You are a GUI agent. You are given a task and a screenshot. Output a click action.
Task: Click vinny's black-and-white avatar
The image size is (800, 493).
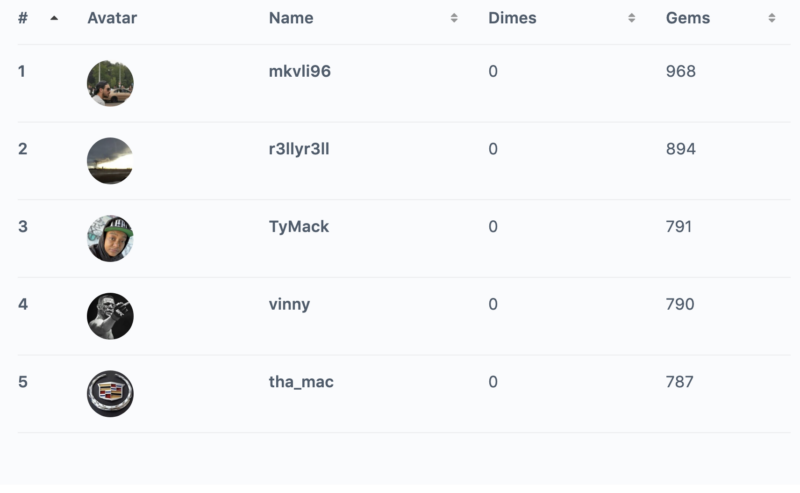(x=110, y=316)
